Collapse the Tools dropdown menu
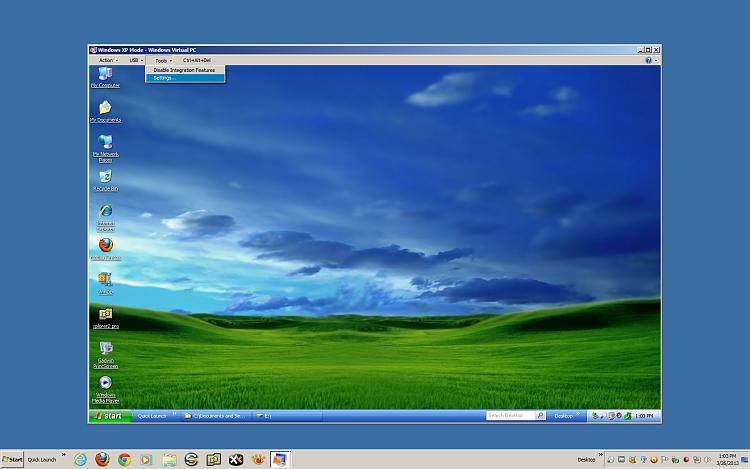 pos(163,60)
